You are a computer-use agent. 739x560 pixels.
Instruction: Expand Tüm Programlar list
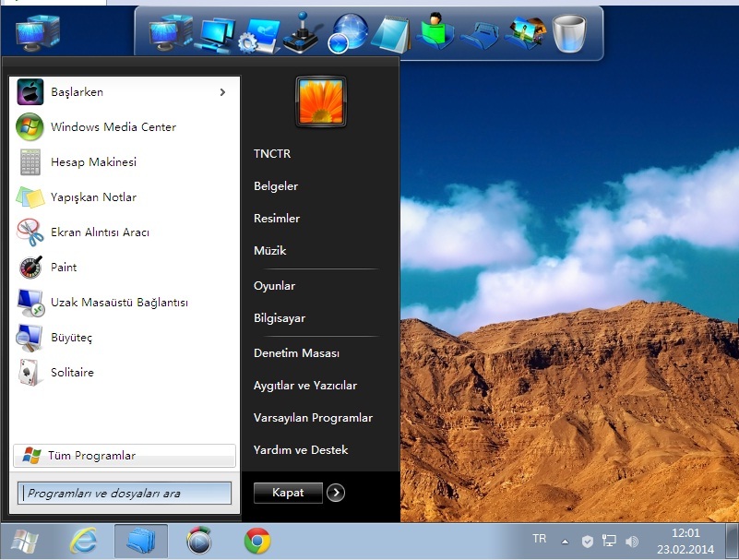(x=91, y=456)
